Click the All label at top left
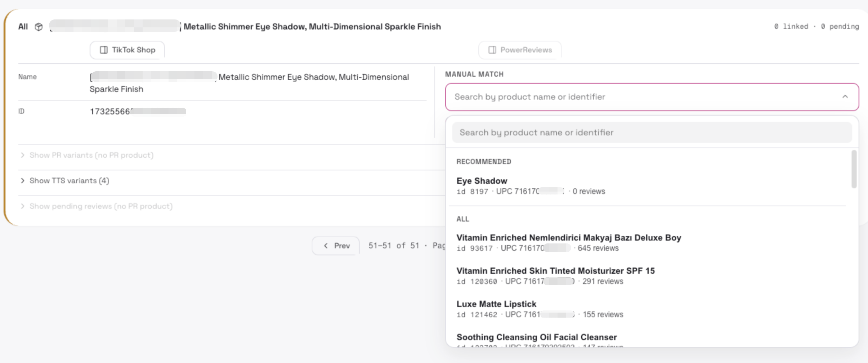The image size is (868, 363). (x=23, y=27)
